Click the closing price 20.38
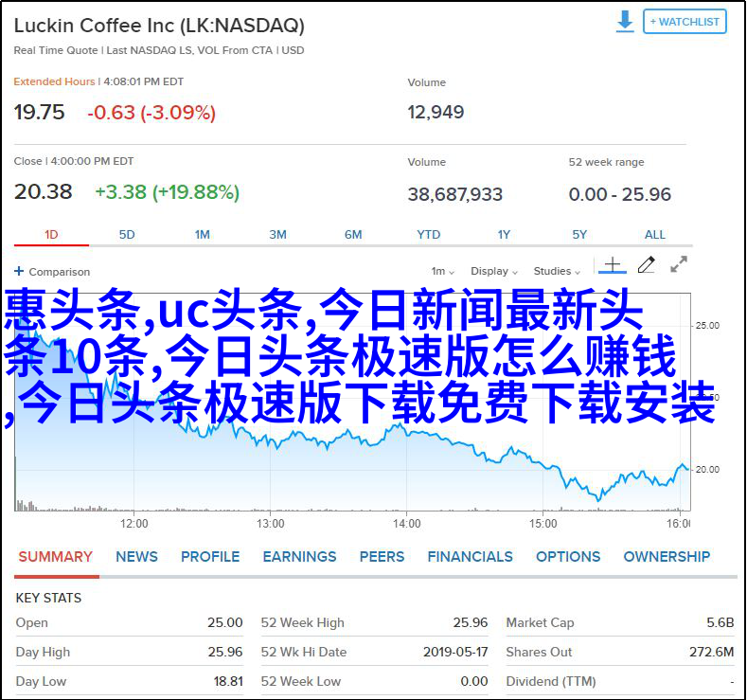Viewport: 747px width, 700px height. coord(43,192)
